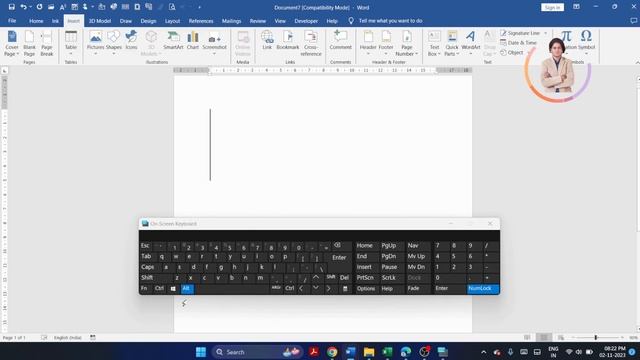Open the File tab
The width and height of the screenshot is (640, 360).
point(12,21)
